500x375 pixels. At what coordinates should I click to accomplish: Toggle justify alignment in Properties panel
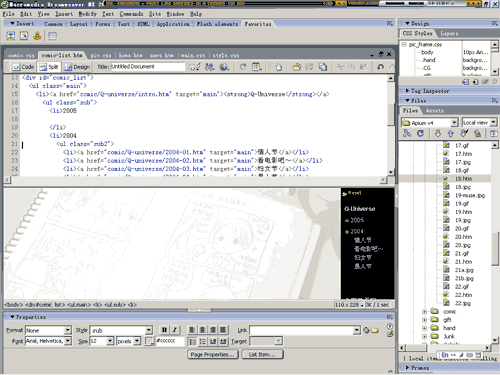[223, 330]
